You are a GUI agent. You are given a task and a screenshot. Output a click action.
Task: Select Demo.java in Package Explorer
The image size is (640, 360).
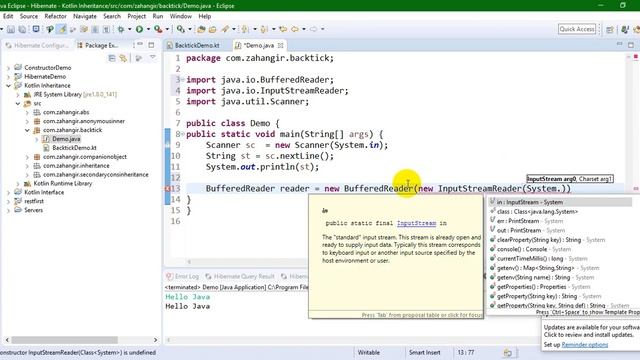pyautogui.click(x=66, y=139)
